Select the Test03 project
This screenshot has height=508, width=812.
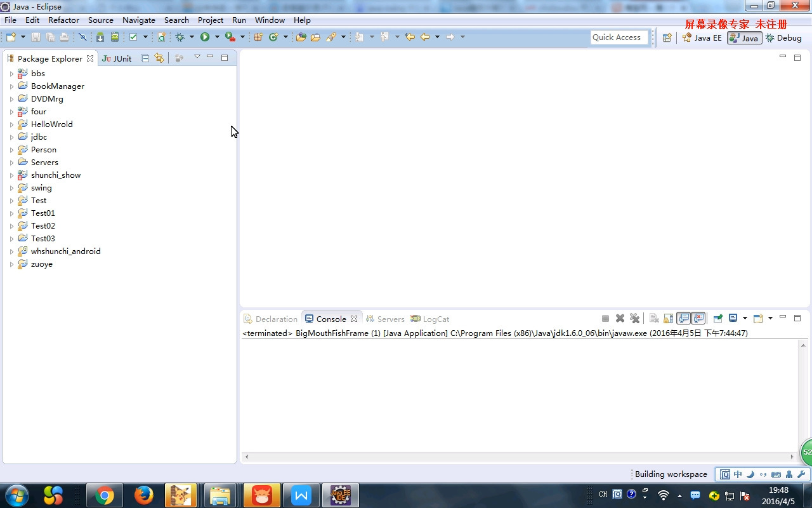pos(43,239)
